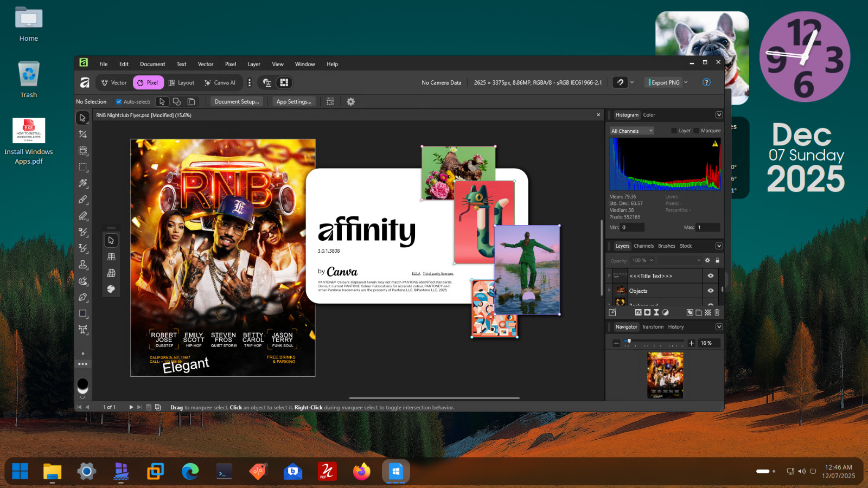Image resolution: width=868 pixels, height=488 pixels.
Task: Select the Paint Brush tool
Action: tap(82, 200)
